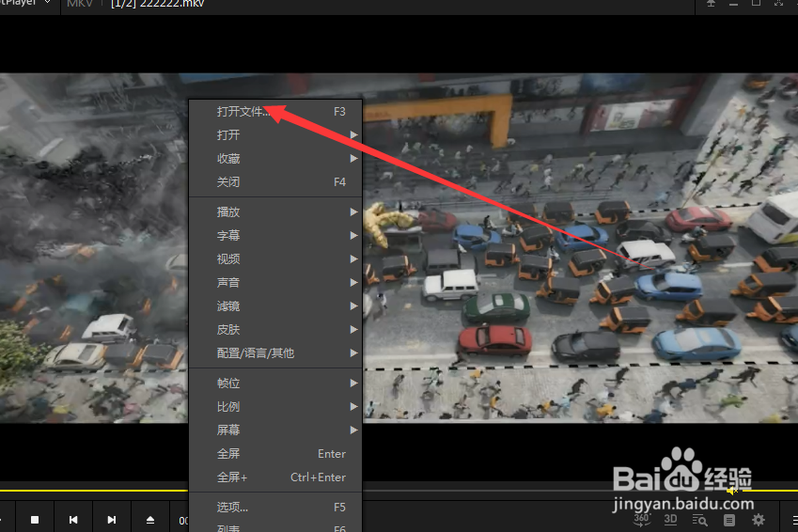Expand the 滤镜 submenu
The height and width of the screenshot is (532, 798).
point(274,306)
